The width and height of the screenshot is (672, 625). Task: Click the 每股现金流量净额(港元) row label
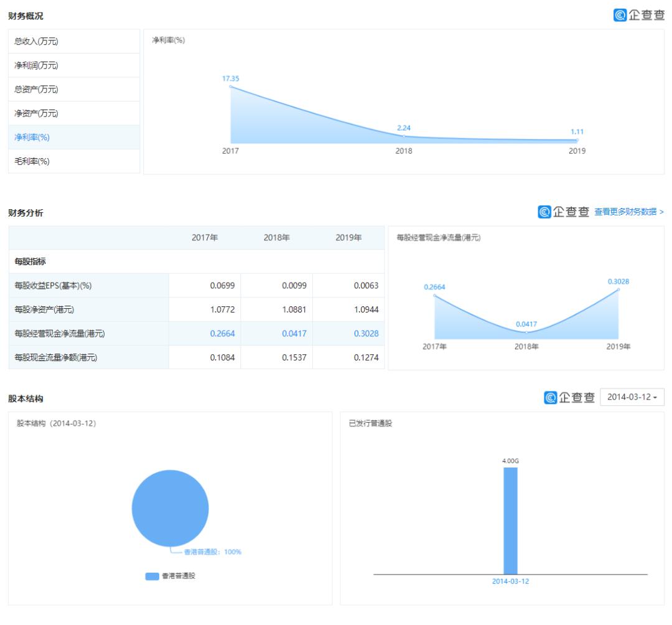pyautogui.click(x=56, y=357)
